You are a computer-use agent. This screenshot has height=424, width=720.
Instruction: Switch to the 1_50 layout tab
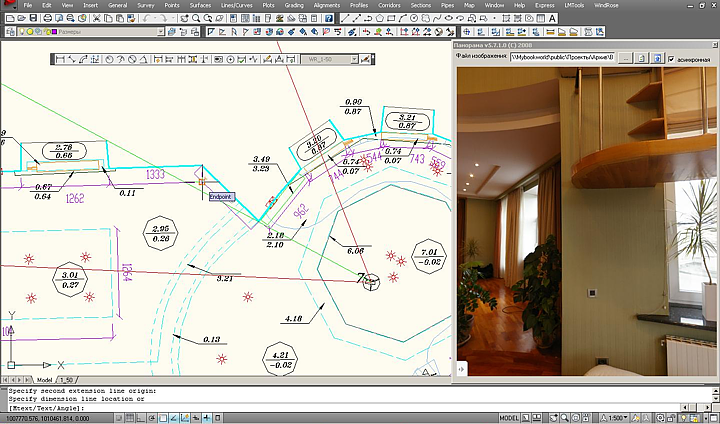pyautogui.click(x=68, y=380)
